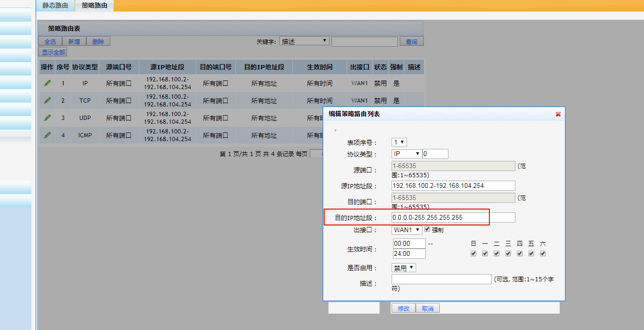Screen dimensions: 644x330
Task: Open the 是否启用 dropdown
Action: click(x=404, y=267)
